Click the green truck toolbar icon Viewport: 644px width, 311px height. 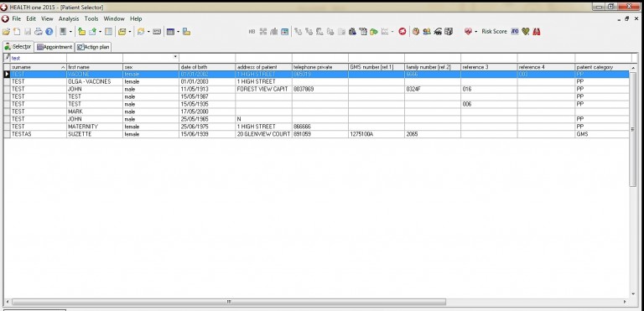pos(373,32)
